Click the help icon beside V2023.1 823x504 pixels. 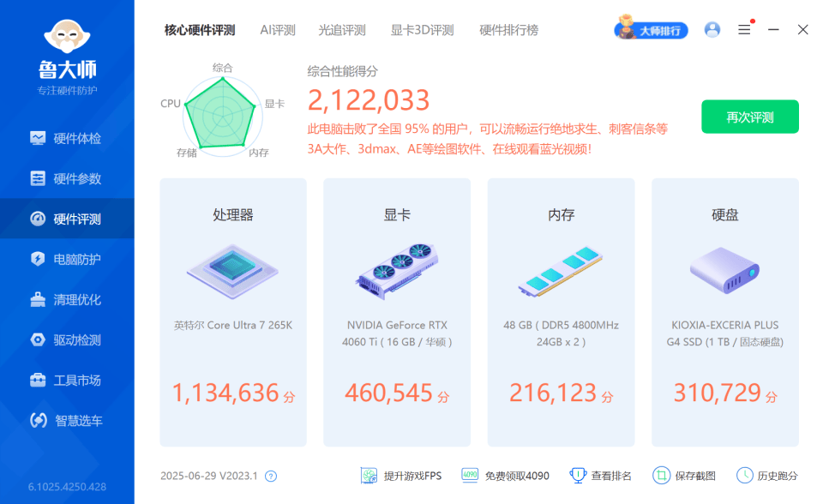tap(270, 476)
